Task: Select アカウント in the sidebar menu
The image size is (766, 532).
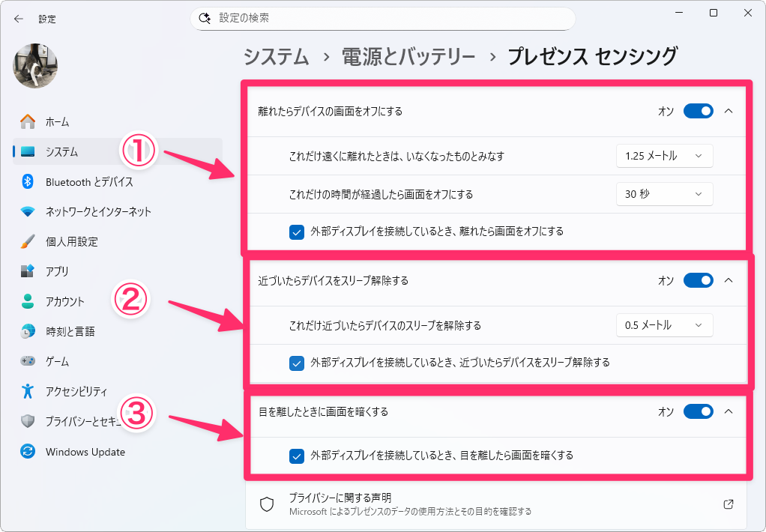Action: tap(64, 301)
